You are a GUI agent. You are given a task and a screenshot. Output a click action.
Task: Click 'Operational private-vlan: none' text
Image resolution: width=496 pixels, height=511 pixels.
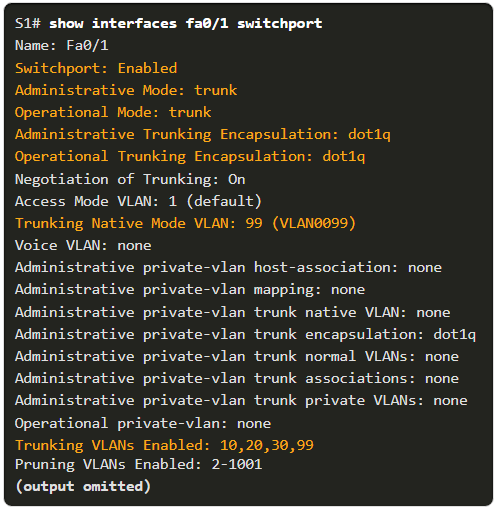pos(143,424)
